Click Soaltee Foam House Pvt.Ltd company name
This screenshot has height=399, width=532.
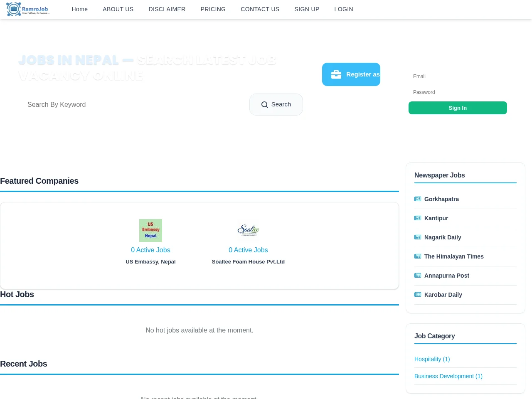248,261
